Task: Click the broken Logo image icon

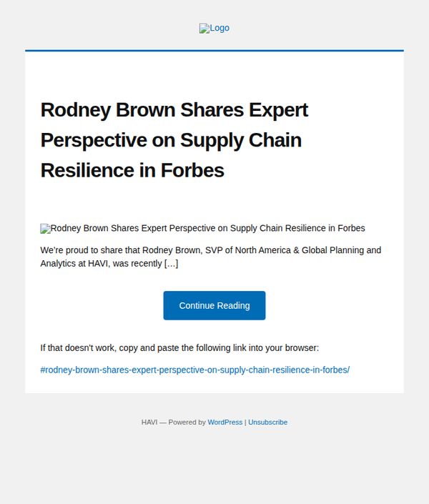Action: [x=204, y=29]
